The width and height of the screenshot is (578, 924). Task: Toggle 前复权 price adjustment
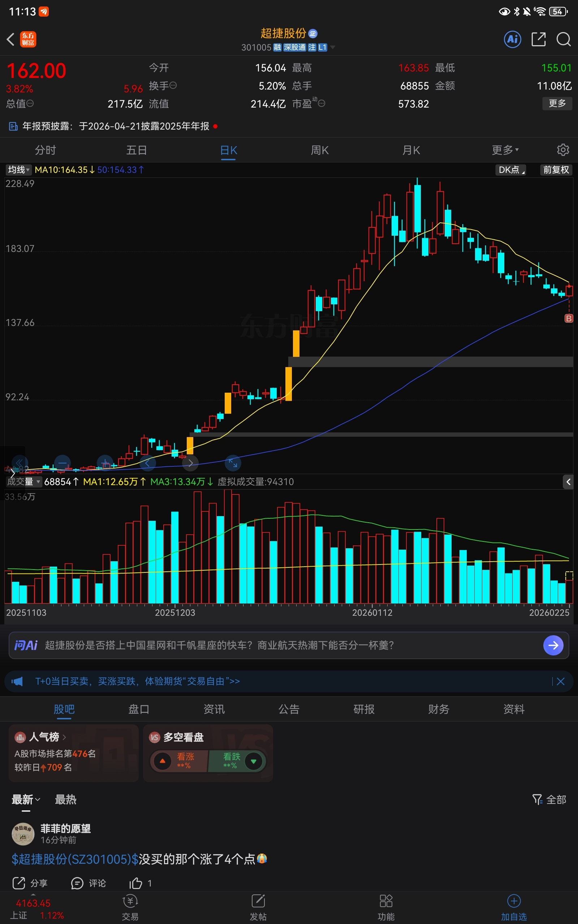pos(556,170)
